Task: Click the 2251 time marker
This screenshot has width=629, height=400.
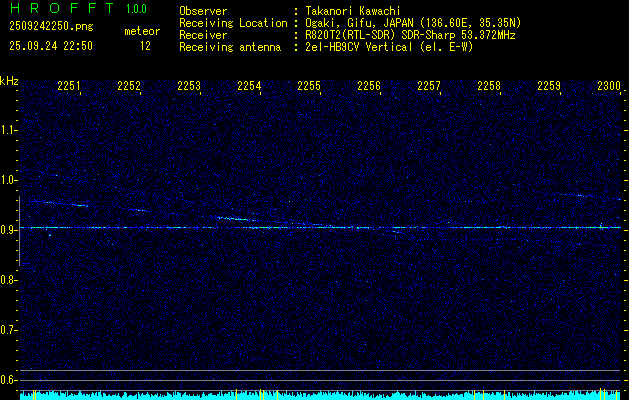Action: 69,87
